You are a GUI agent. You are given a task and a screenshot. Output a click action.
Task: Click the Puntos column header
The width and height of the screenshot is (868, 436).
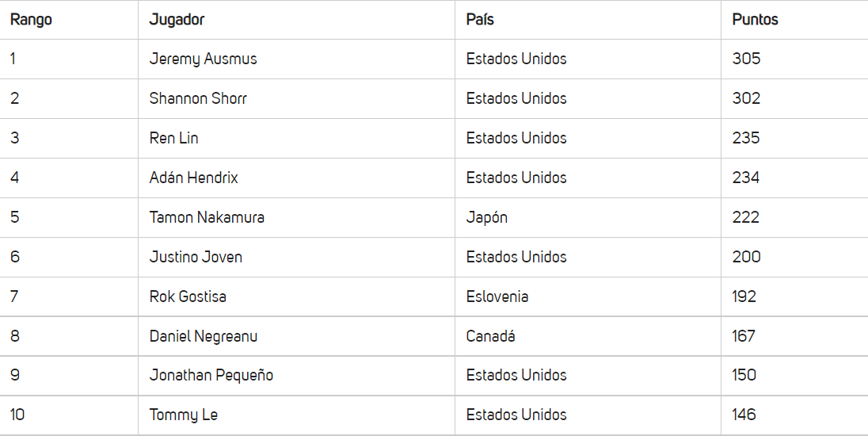755,19
